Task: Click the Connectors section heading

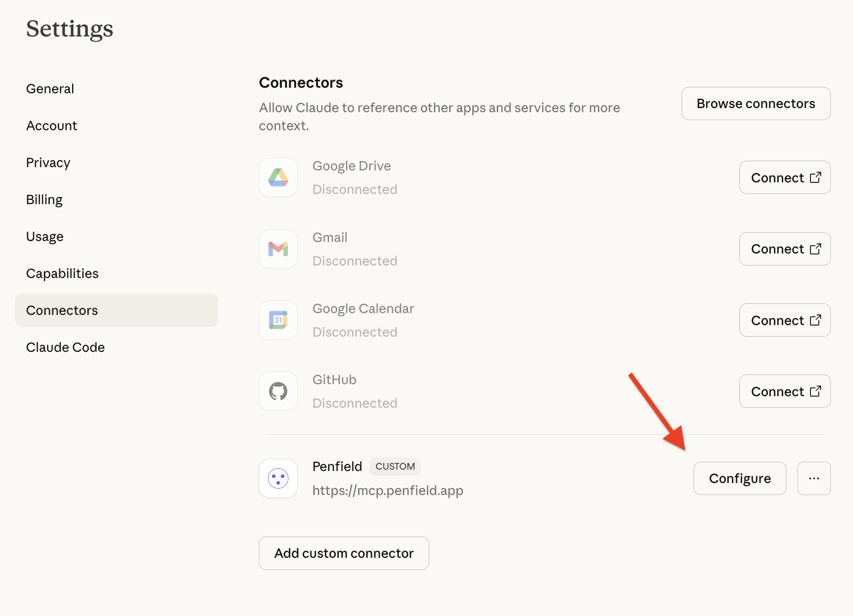Action: pos(301,83)
